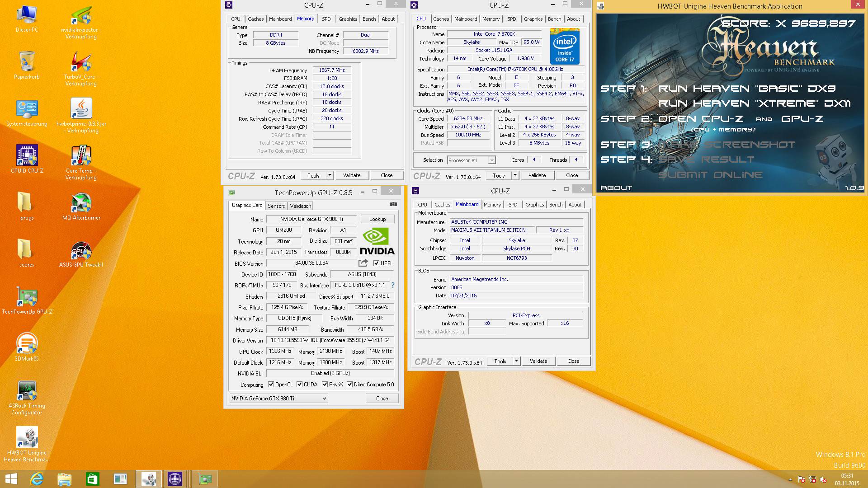
Task: Click the Driver Version field in GPU-Z
Action: pos(330,340)
